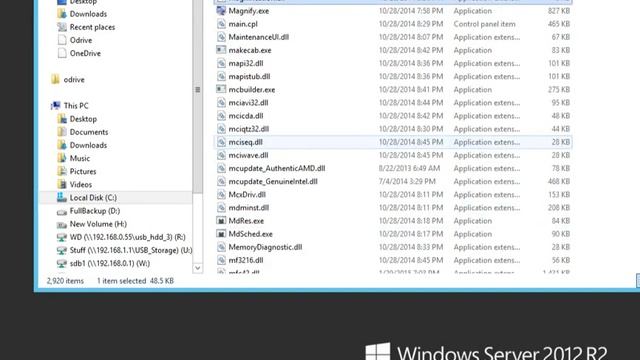Click the Local Disk (C:) drive icon
Screen dimensions: 640x360
(62, 198)
